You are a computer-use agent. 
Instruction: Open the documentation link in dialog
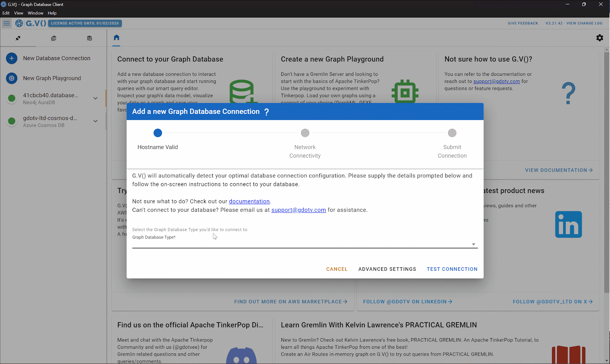[x=249, y=201]
